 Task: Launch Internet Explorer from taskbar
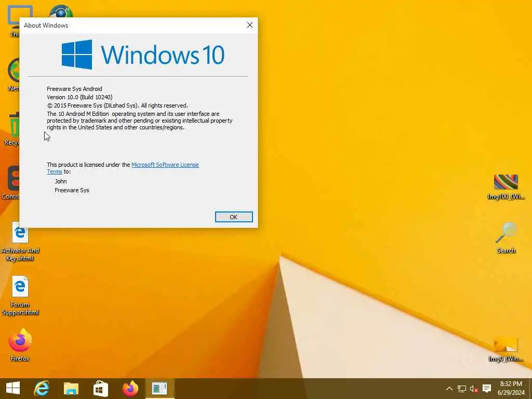pos(42,389)
